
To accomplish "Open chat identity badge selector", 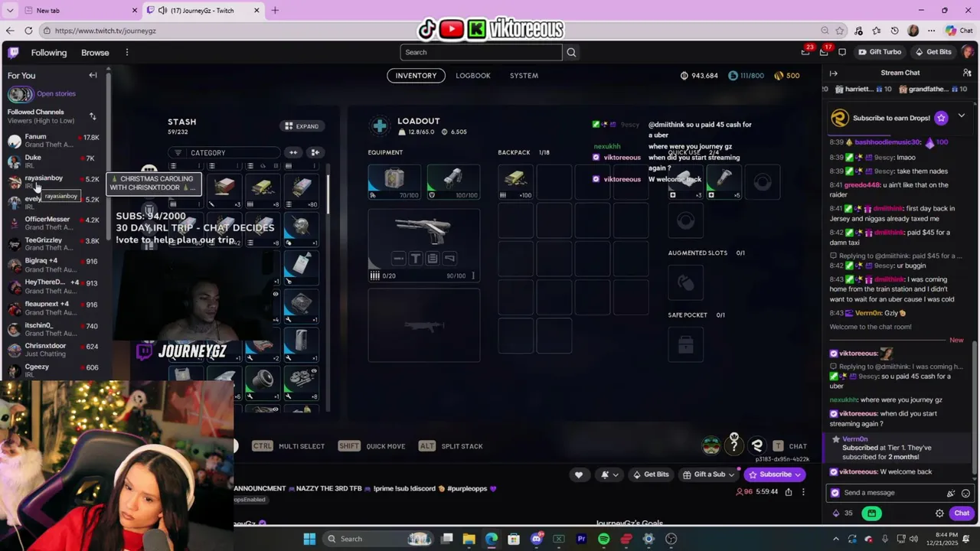I will click(835, 493).
